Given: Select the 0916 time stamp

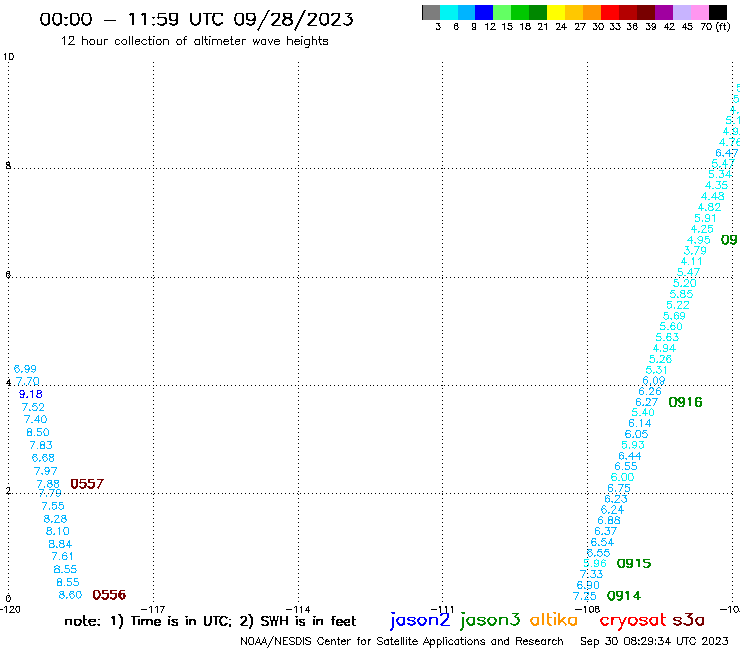Looking at the screenshot, I should coord(685,402).
